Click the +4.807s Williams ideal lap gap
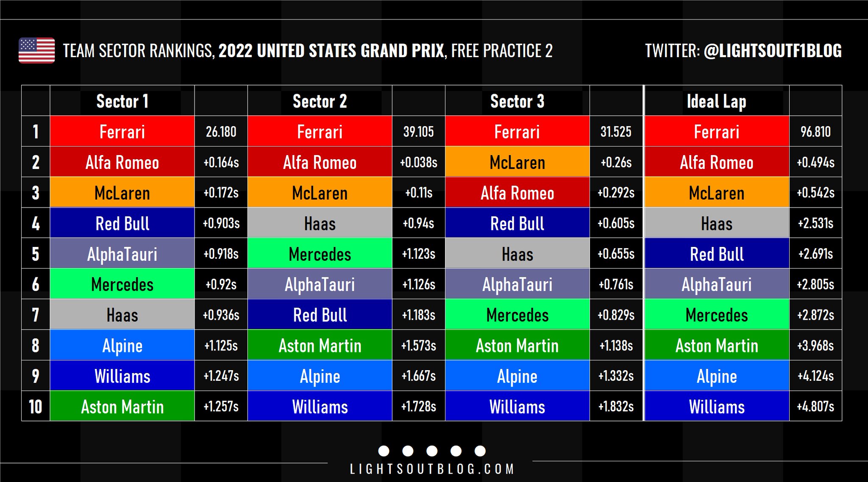This screenshot has height=482, width=868. pyautogui.click(x=815, y=407)
